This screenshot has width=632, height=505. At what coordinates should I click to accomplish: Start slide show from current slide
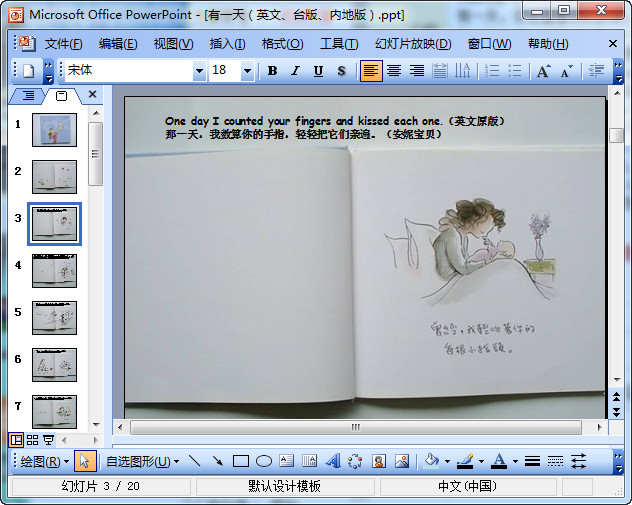point(48,440)
